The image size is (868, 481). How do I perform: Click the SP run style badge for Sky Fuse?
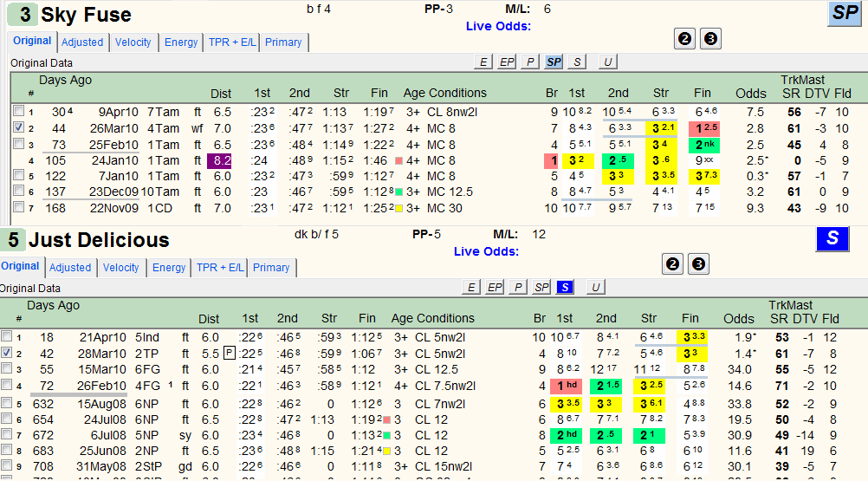pyautogui.click(x=845, y=13)
